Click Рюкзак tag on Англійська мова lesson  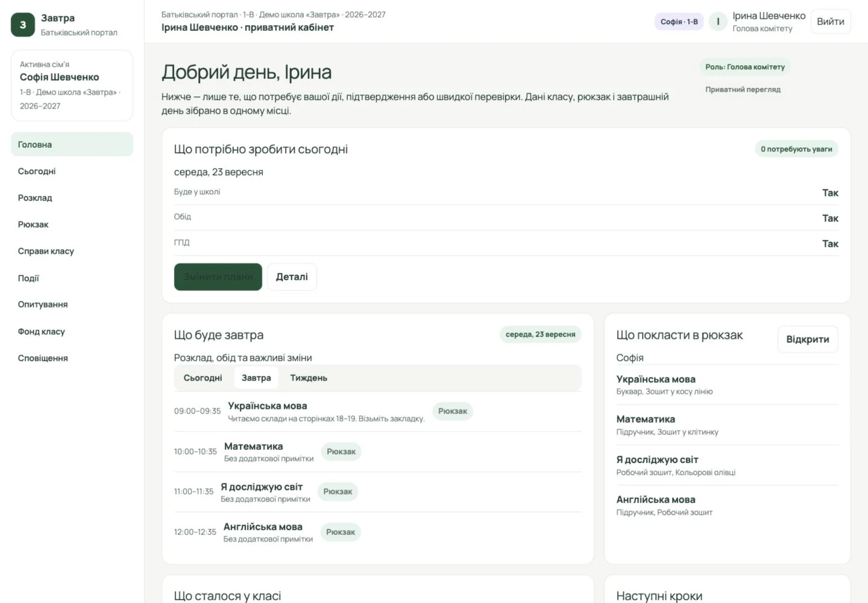click(x=341, y=532)
